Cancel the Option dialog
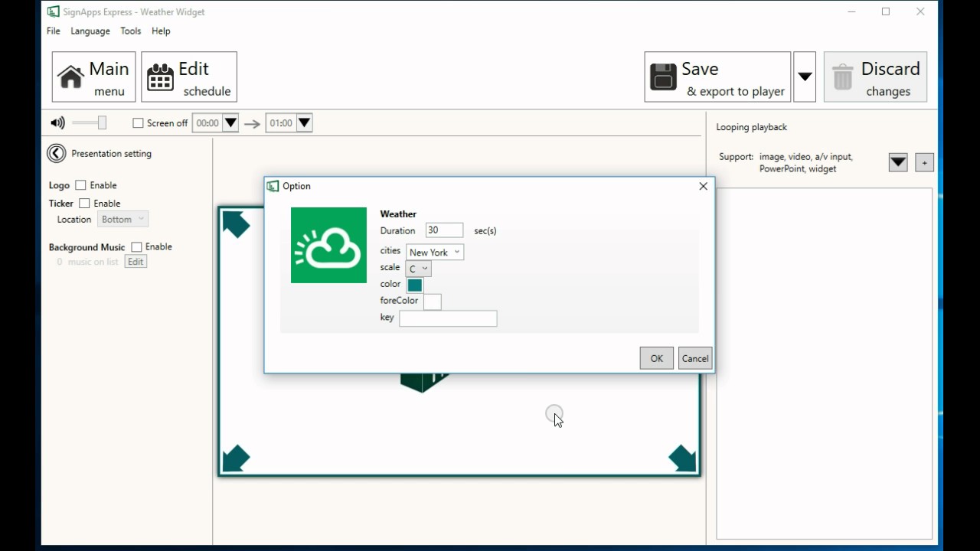Screen dimensions: 980x551 pos(695,358)
